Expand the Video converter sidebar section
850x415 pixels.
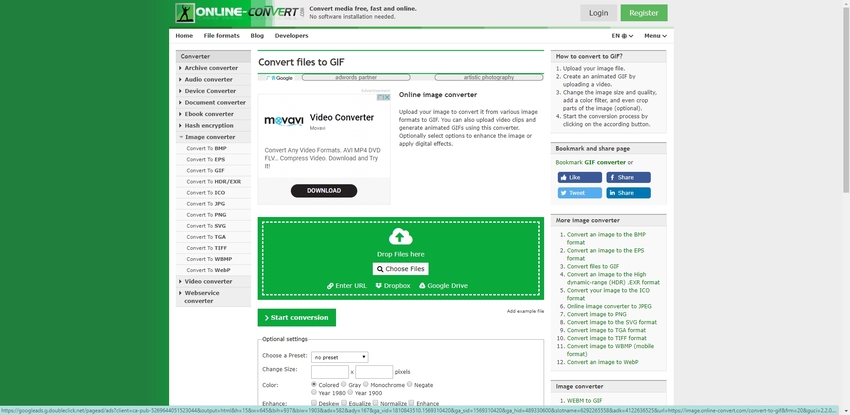click(x=207, y=281)
